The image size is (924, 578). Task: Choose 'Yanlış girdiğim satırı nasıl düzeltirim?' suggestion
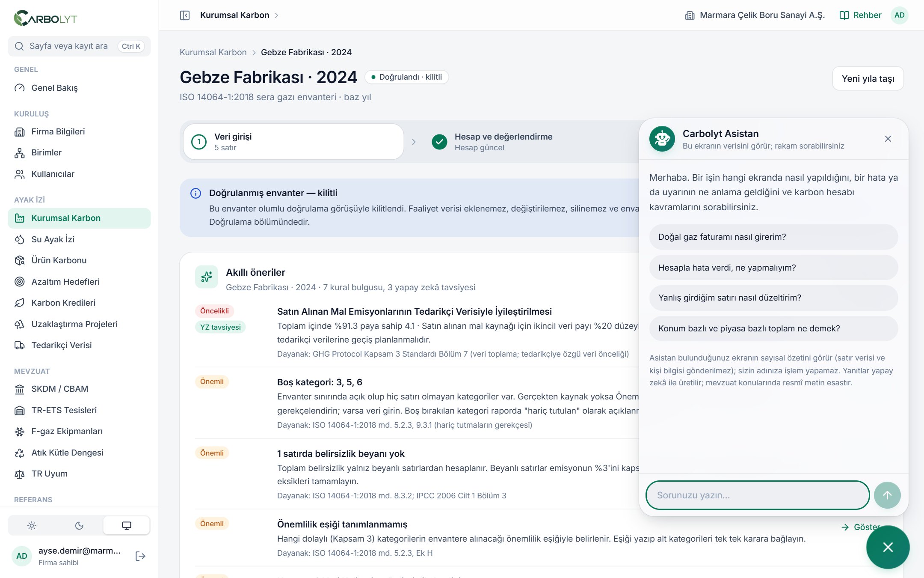[773, 298]
